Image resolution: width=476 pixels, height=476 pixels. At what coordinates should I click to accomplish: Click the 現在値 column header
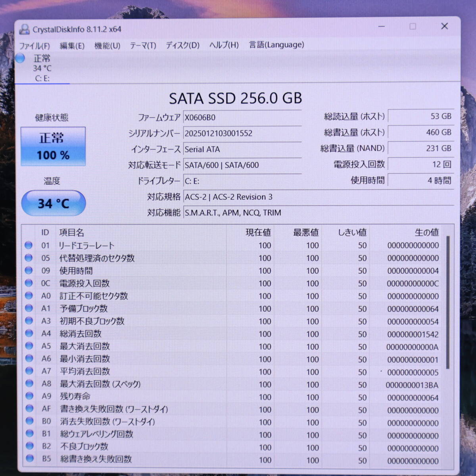pyautogui.click(x=258, y=232)
